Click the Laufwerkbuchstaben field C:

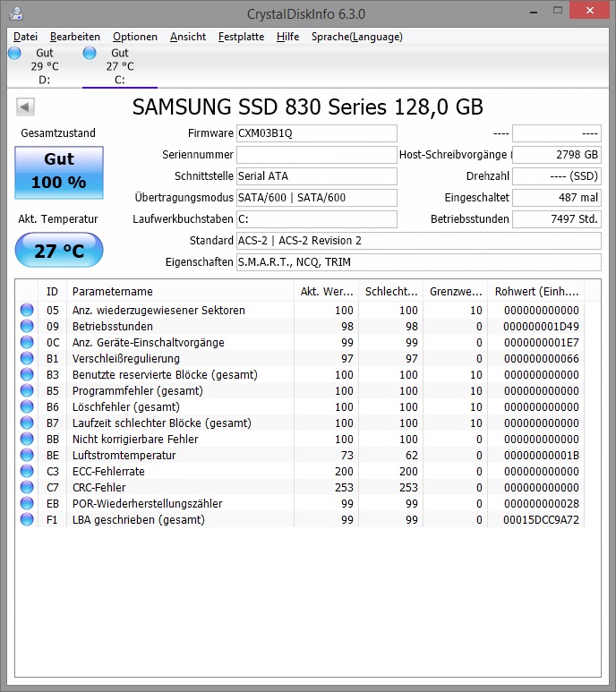tap(317, 219)
